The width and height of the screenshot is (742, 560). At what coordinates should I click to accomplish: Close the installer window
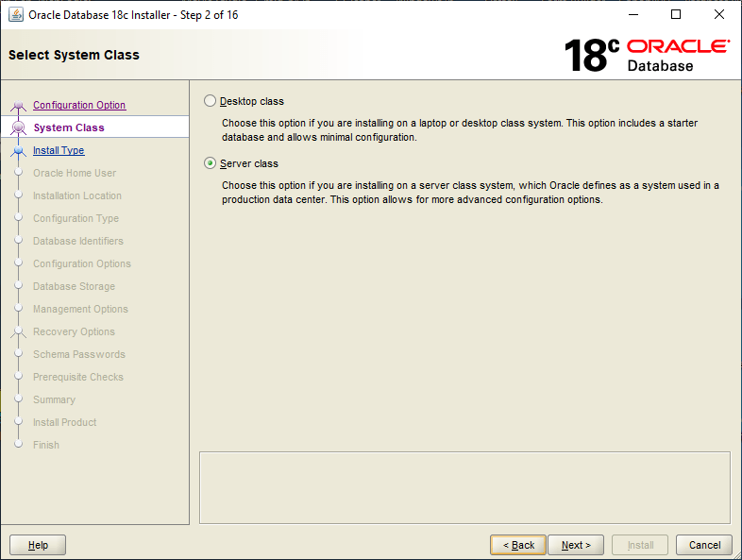pyautogui.click(x=718, y=15)
